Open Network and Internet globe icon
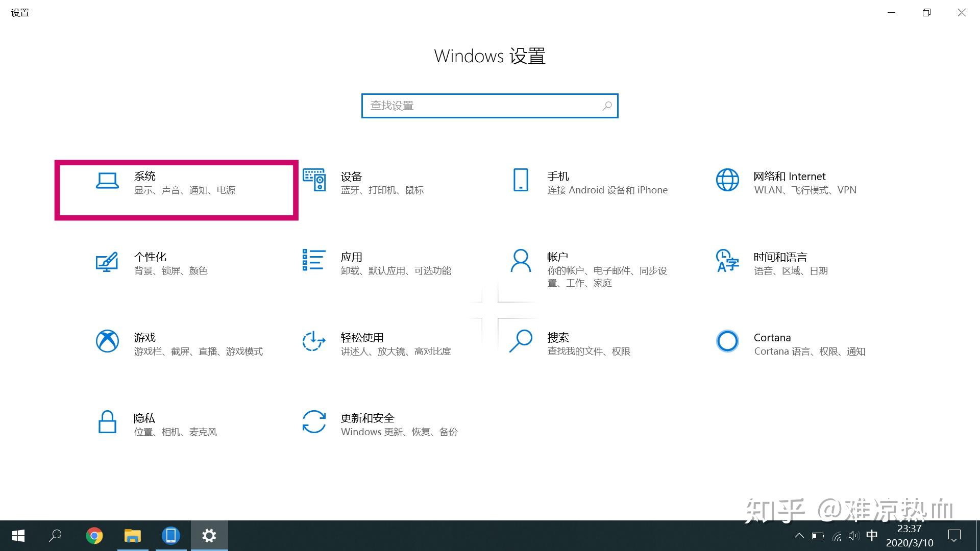 point(727,180)
